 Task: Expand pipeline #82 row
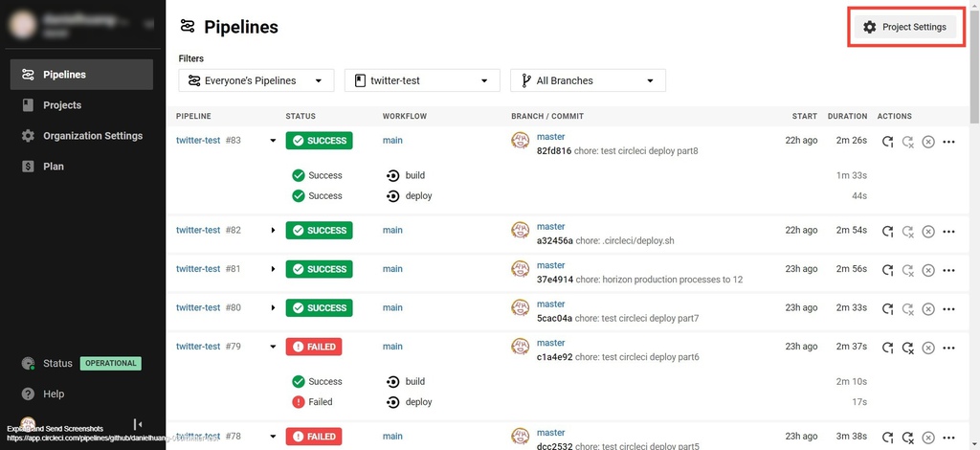273,231
